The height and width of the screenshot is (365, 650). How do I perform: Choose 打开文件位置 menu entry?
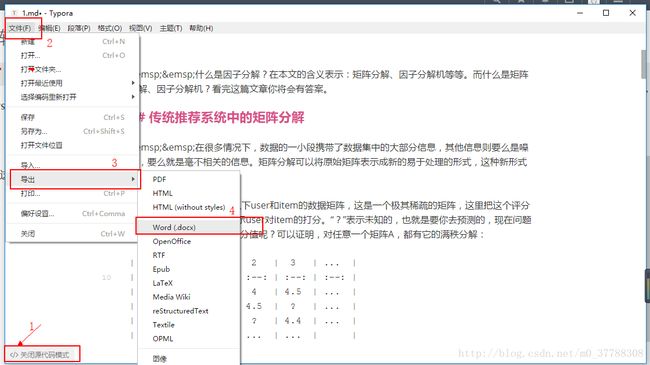73,145
